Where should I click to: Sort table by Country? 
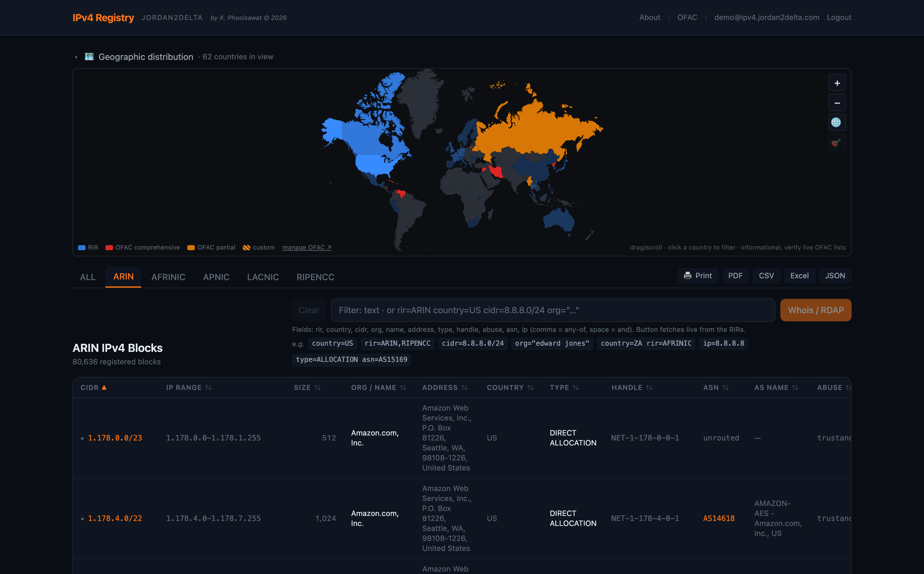pyautogui.click(x=510, y=387)
